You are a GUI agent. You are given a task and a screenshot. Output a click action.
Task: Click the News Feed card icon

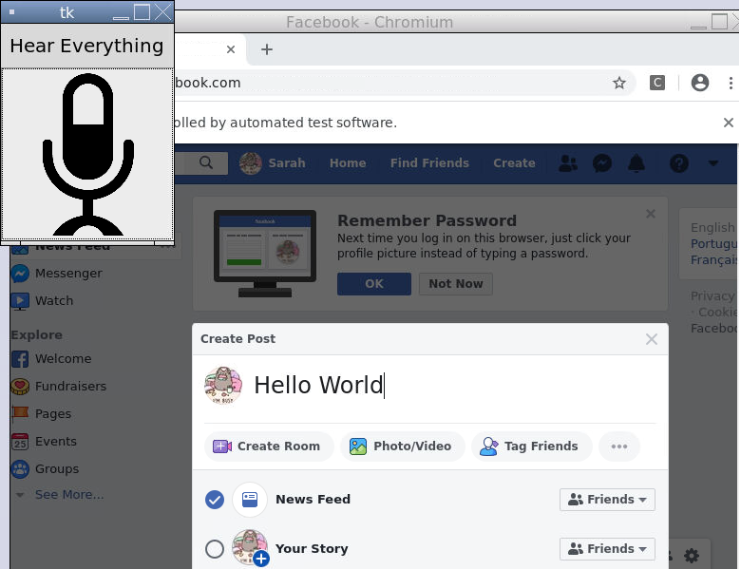point(250,500)
